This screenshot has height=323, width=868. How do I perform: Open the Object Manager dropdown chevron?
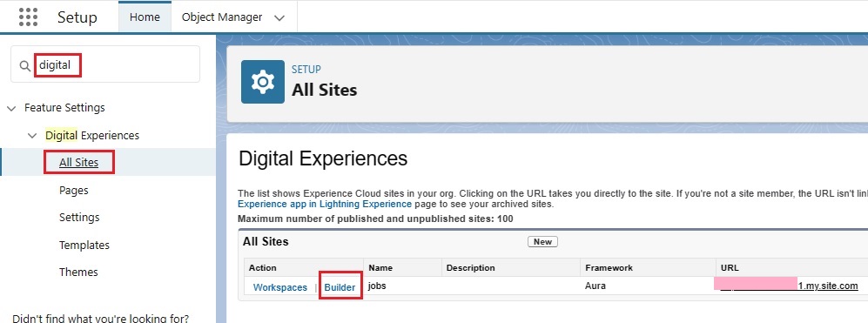click(279, 17)
